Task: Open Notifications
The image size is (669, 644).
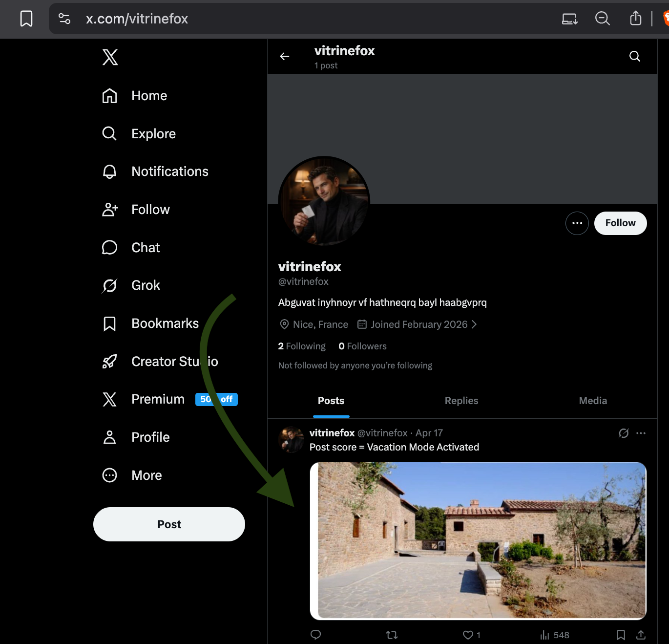Action: pos(169,172)
